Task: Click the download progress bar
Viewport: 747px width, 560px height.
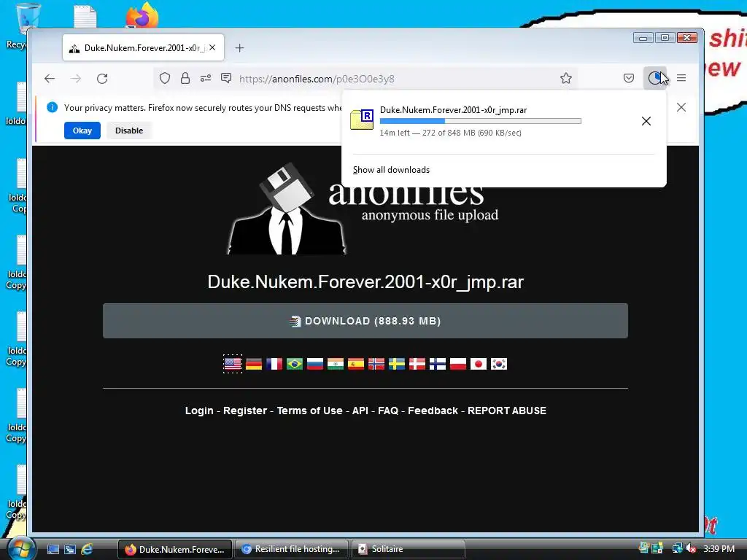Action: tap(480, 121)
